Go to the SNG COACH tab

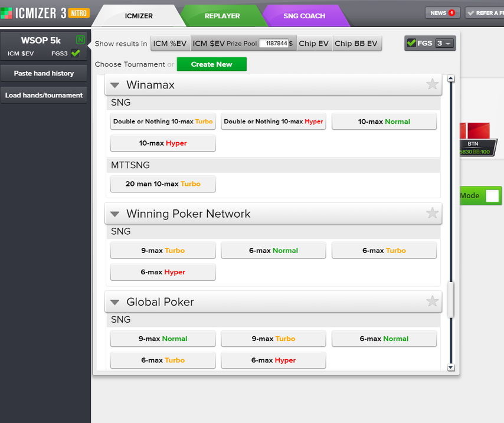click(x=304, y=16)
